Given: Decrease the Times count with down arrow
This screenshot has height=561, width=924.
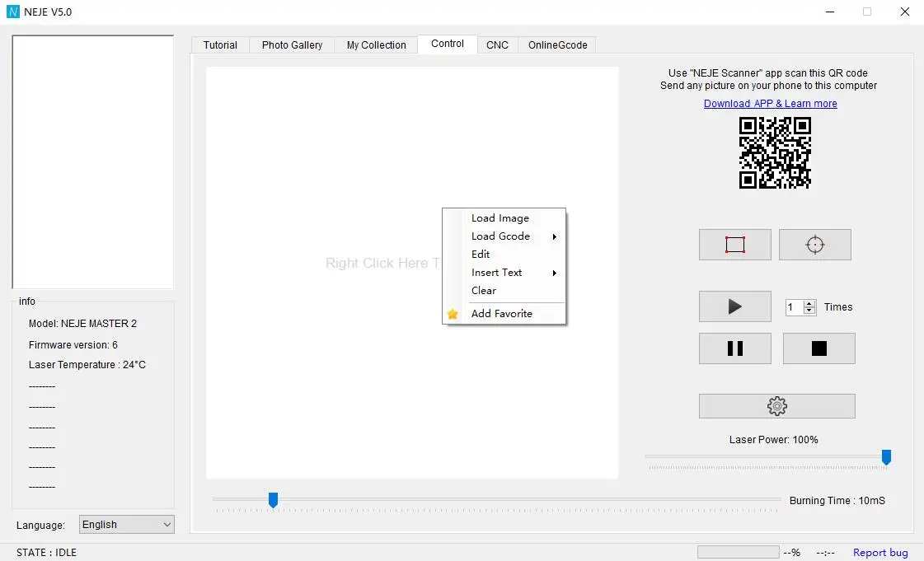Looking at the screenshot, I should pyautogui.click(x=809, y=311).
